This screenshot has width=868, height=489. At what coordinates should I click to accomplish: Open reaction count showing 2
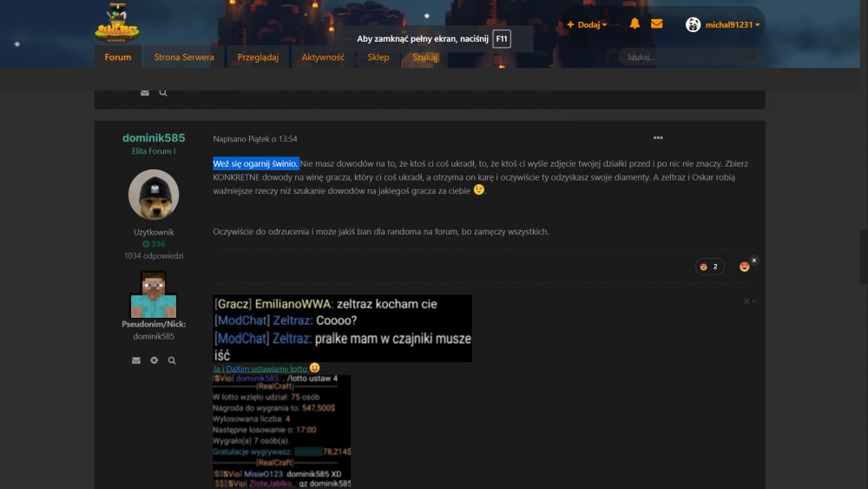tap(710, 267)
